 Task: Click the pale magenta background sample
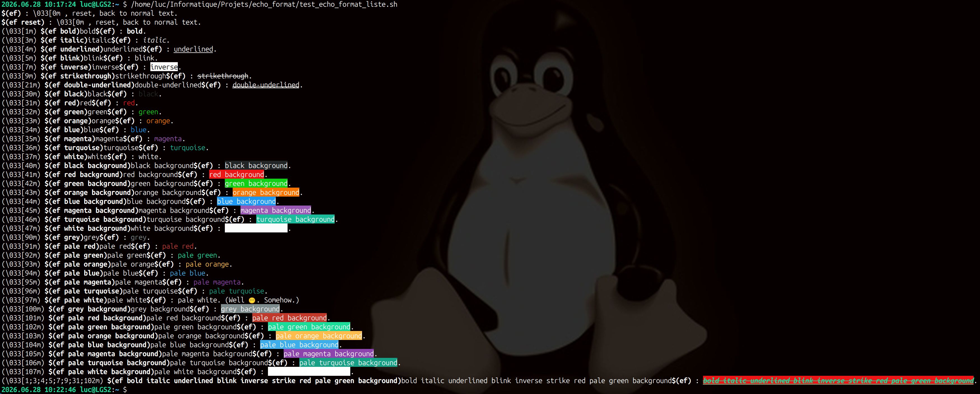(x=329, y=354)
